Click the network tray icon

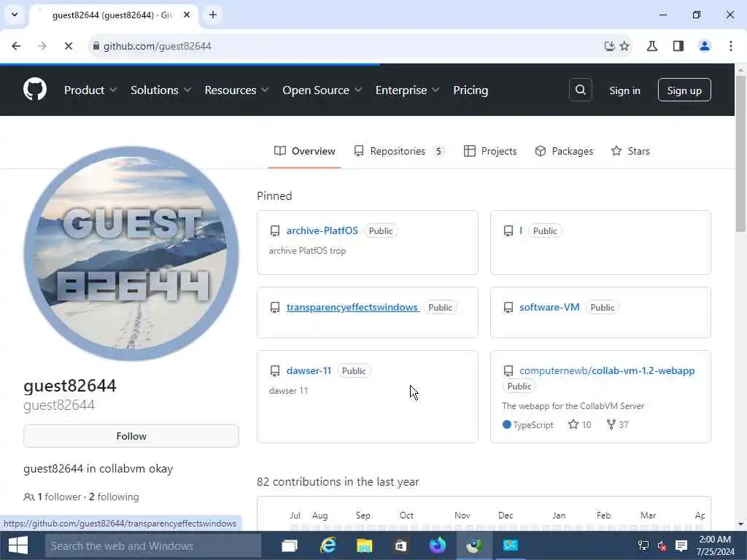pos(643,545)
